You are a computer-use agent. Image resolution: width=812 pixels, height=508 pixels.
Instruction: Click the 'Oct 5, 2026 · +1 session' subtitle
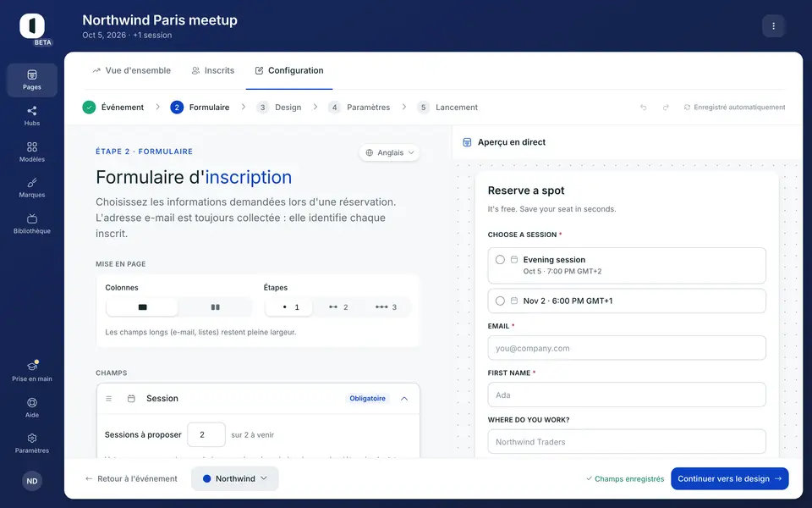point(127,36)
